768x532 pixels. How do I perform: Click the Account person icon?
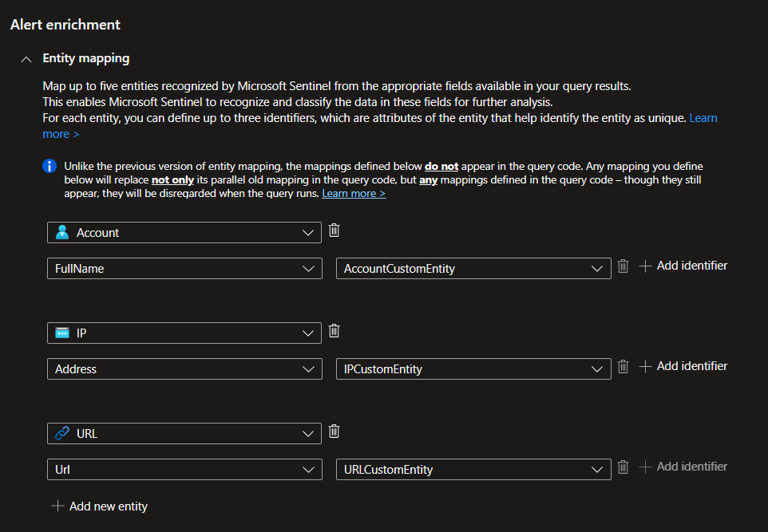62,232
